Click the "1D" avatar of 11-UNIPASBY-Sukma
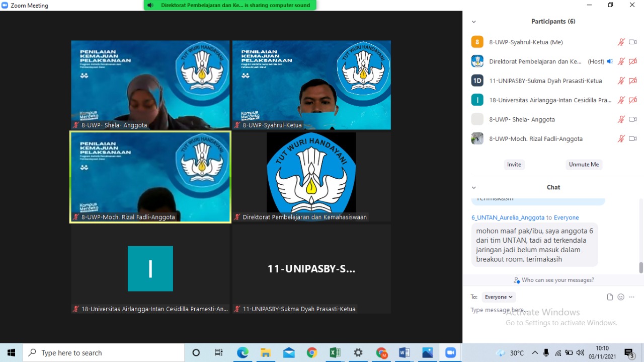Image resolution: width=644 pixels, height=362 pixels. pyautogui.click(x=477, y=81)
